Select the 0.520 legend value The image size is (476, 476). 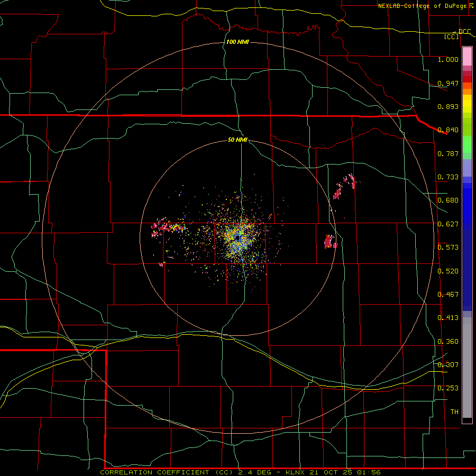448,271
